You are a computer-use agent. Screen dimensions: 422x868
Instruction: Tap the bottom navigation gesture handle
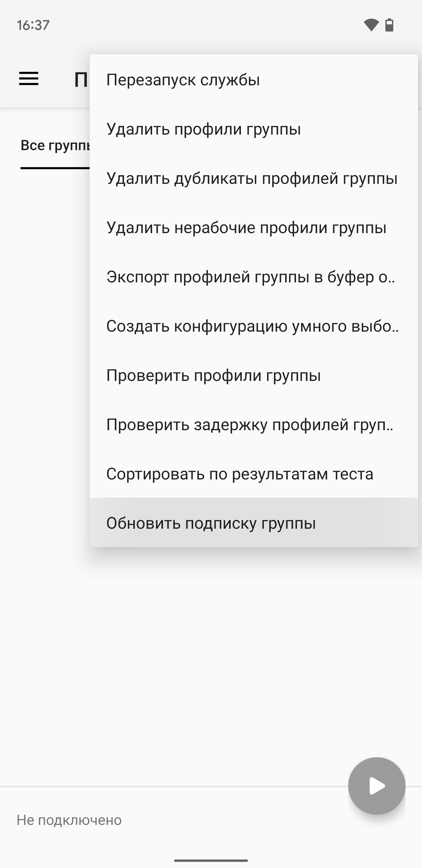pyautogui.click(x=211, y=860)
